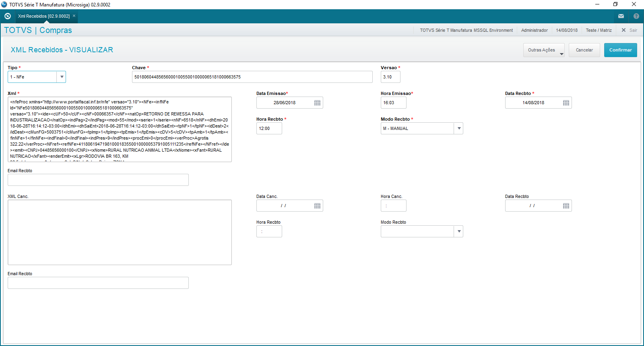This screenshot has height=346, width=644.
Task: Open calendar for empty cancellation Data Recbto
Action: [x=566, y=206]
